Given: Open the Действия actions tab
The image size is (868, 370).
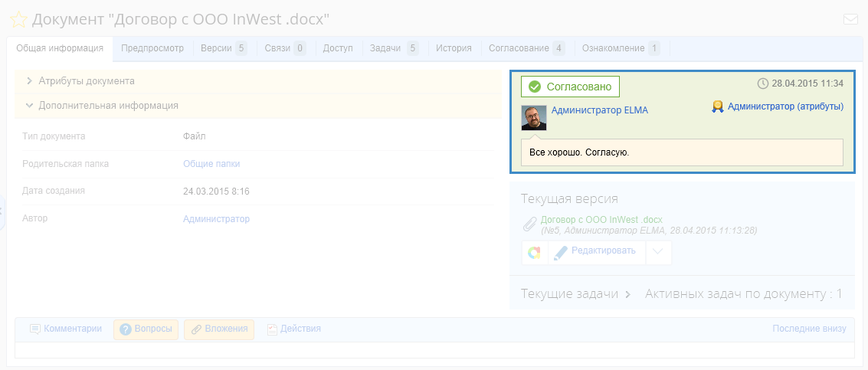Looking at the screenshot, I should click(293, 329).
